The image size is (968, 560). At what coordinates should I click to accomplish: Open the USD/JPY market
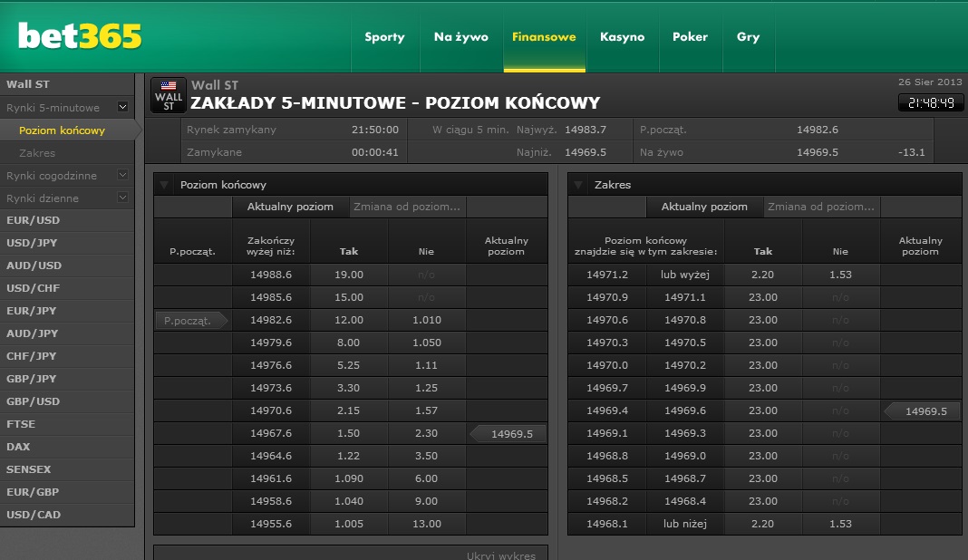(x=67, y=243)
